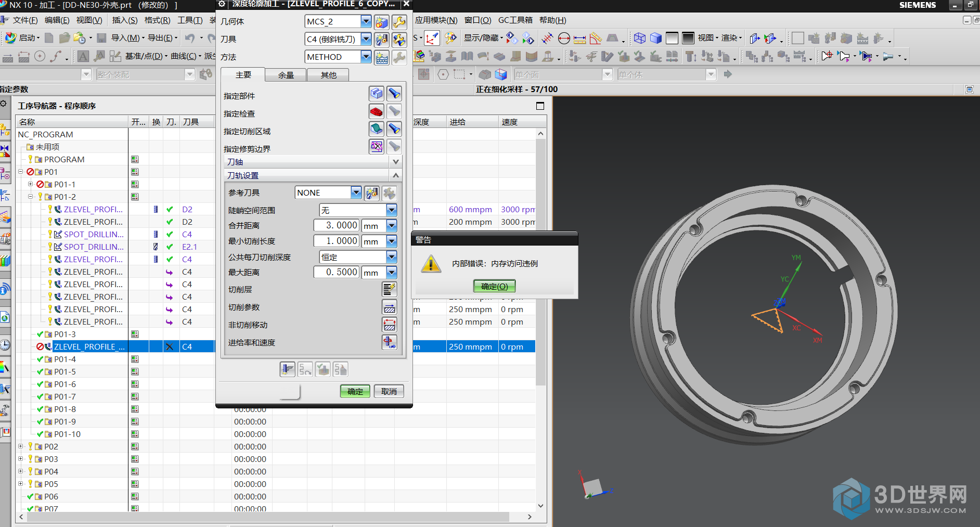Click save disk icon in main toolbar
The width and height of the screenshot is (980, 527).
point(101,38)
